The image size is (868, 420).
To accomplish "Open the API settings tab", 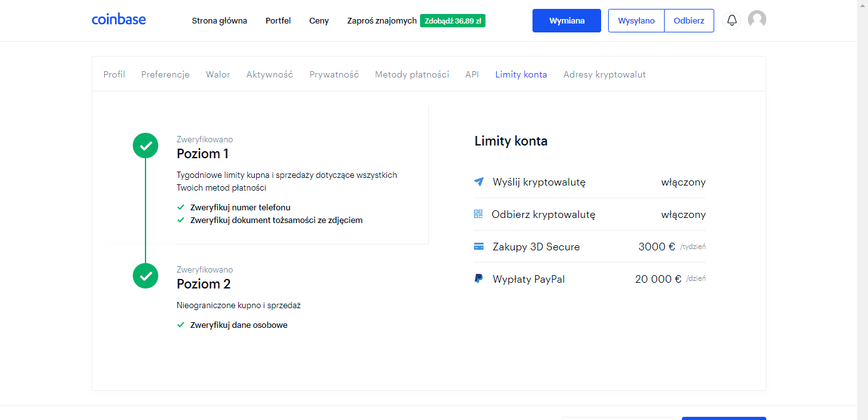I will point(472,74).
